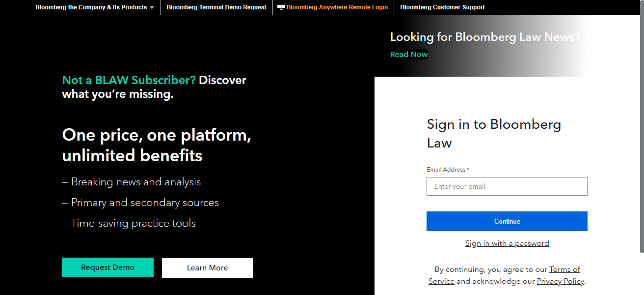Click the 'Not a BLAW Subscriber?' heading
This screenshot has width=644, height=295.
(129, 80)
